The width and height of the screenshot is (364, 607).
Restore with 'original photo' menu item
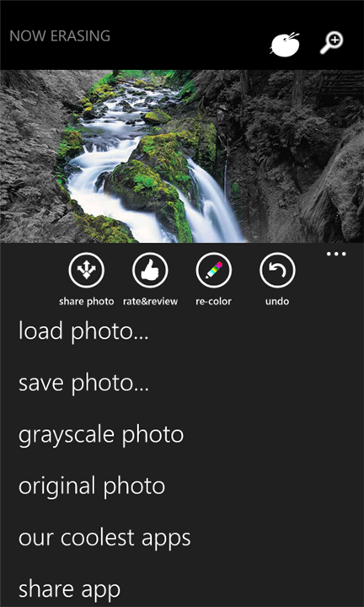pos(92,486)
